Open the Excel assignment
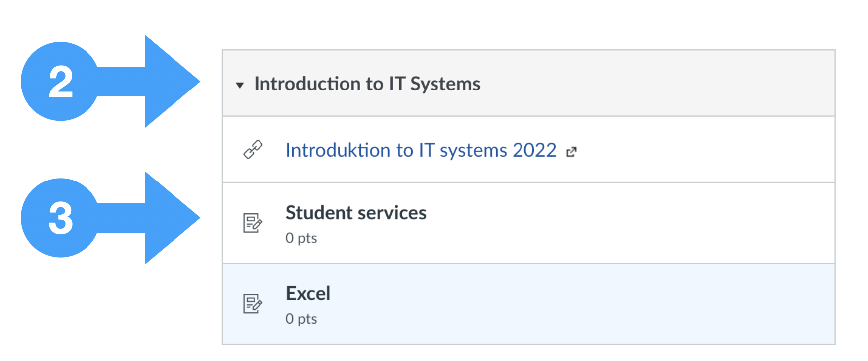The image size is (868, 361). click(x=308, y=294)
